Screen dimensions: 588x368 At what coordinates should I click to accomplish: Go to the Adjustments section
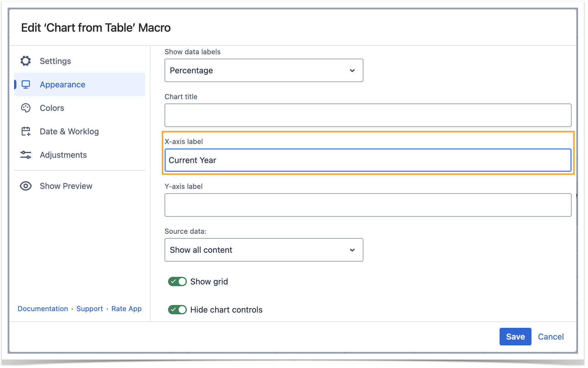pos(63,155)
